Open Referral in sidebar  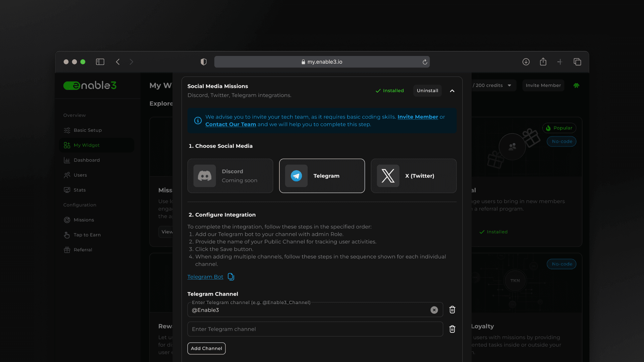97,250
